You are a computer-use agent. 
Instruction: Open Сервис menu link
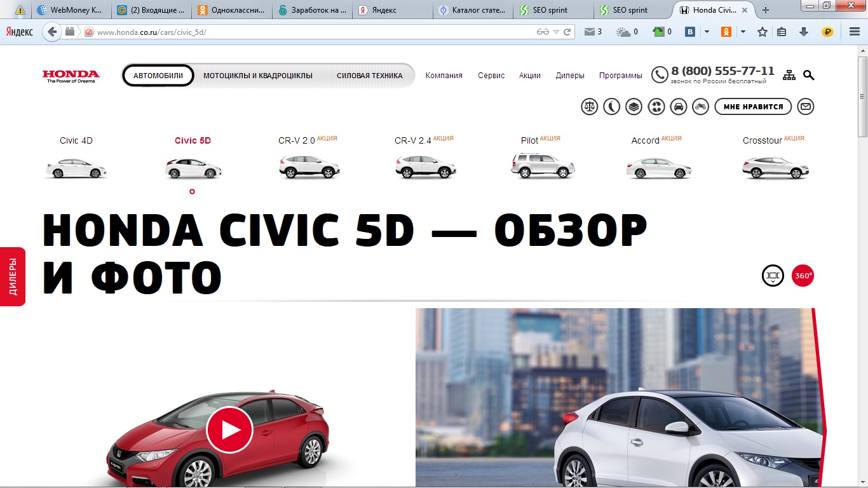(491, 76)
